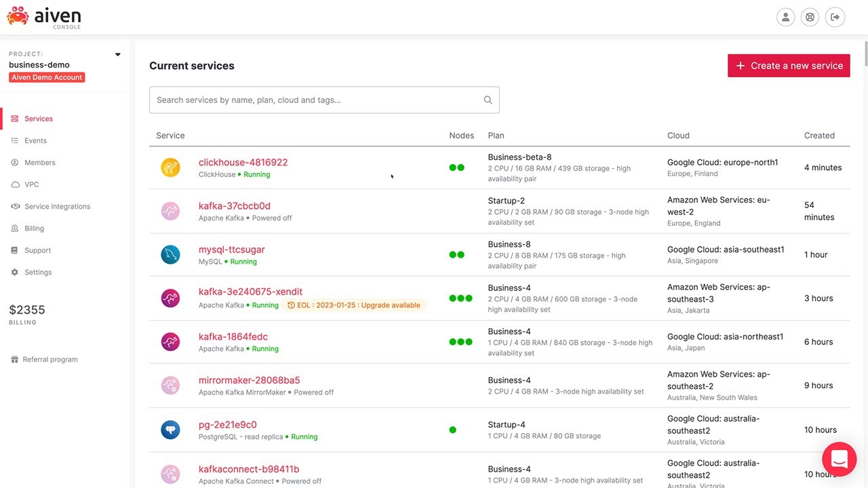This screenshot has width=868, height=488.
Task: Open Events in sidebar
Action: 35,140
